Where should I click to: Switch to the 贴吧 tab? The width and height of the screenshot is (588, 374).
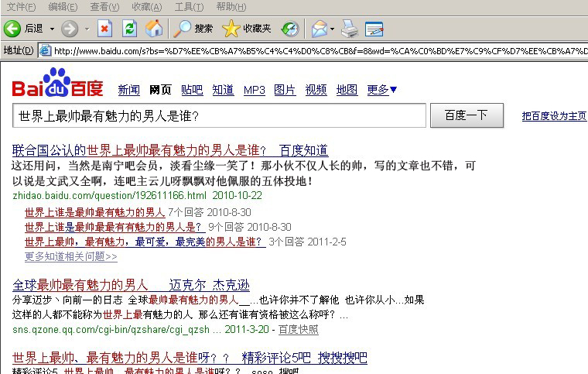pos(192,90)
